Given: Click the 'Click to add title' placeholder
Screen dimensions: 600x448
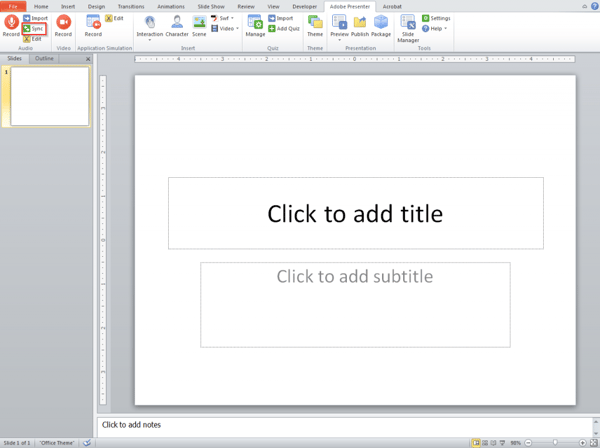Looking at the screenshot, I should pyautogui.click(x=355, y=213).
